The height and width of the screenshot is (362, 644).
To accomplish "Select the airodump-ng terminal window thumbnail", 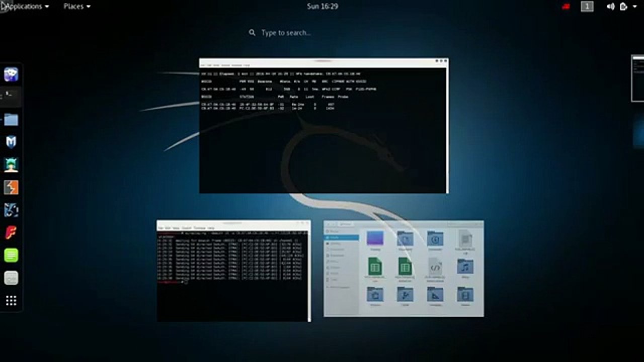I will 324,126.
